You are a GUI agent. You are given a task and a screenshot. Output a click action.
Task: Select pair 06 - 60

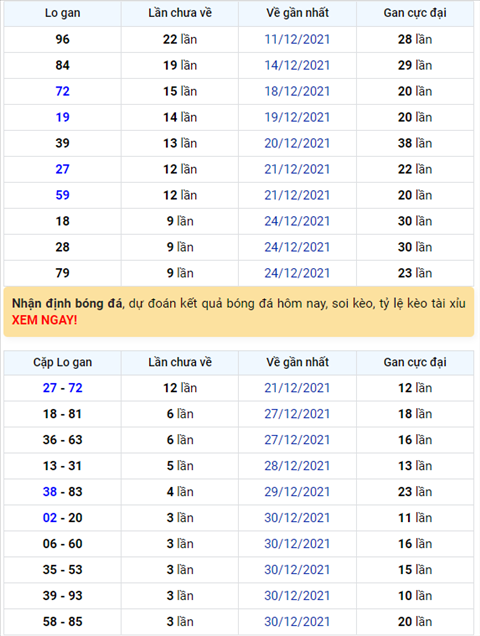(x=62, y=544)
